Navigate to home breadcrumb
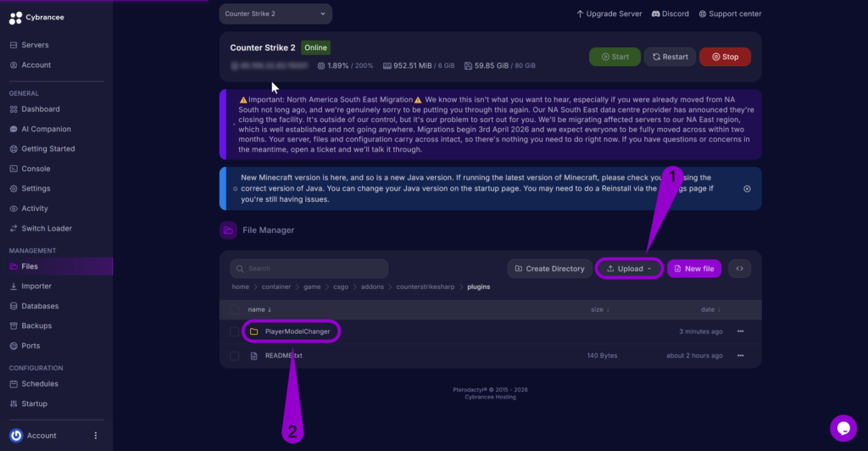868x451 pixels. (240, 287)
